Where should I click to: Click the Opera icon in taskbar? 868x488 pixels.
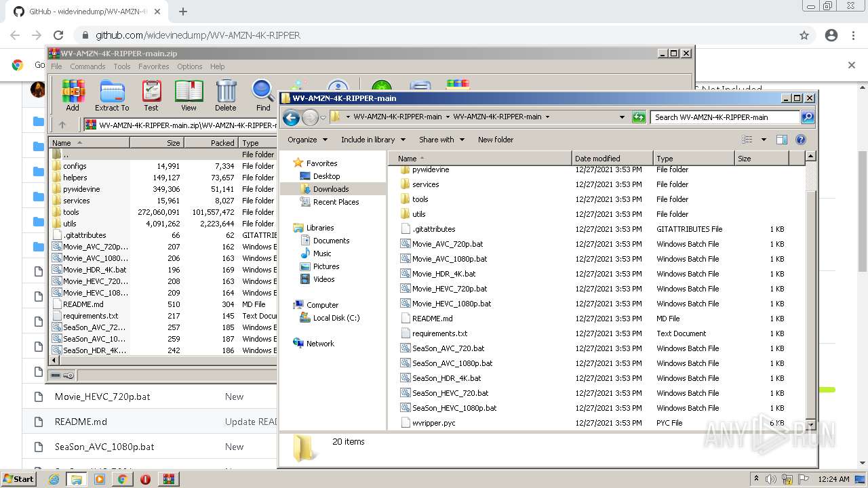tap(145, 479)
